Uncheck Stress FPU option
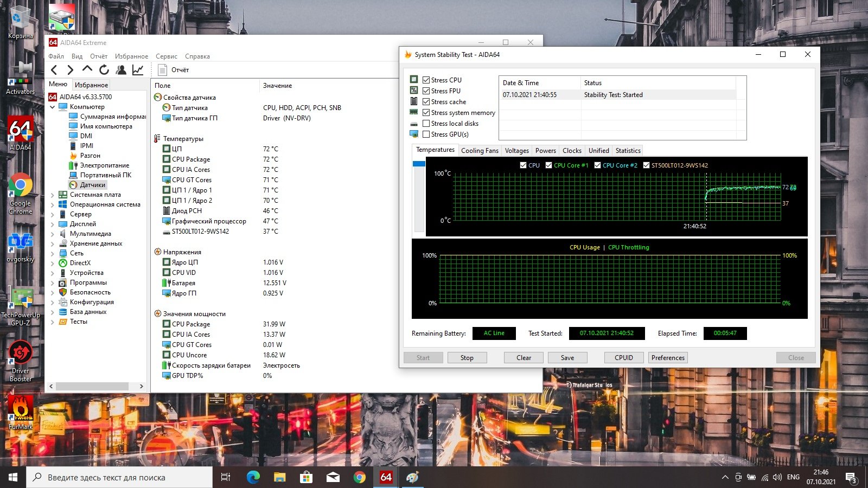The image size is (868, 488). [426, 91]
